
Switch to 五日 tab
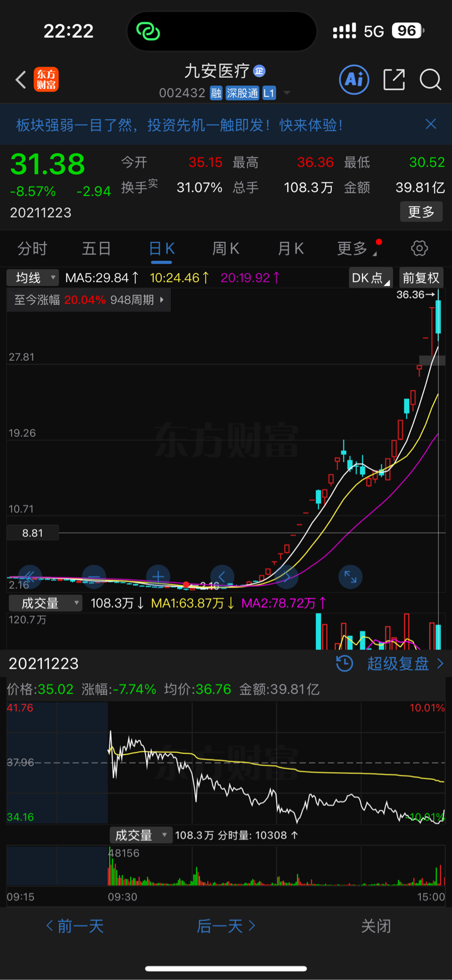97,248
